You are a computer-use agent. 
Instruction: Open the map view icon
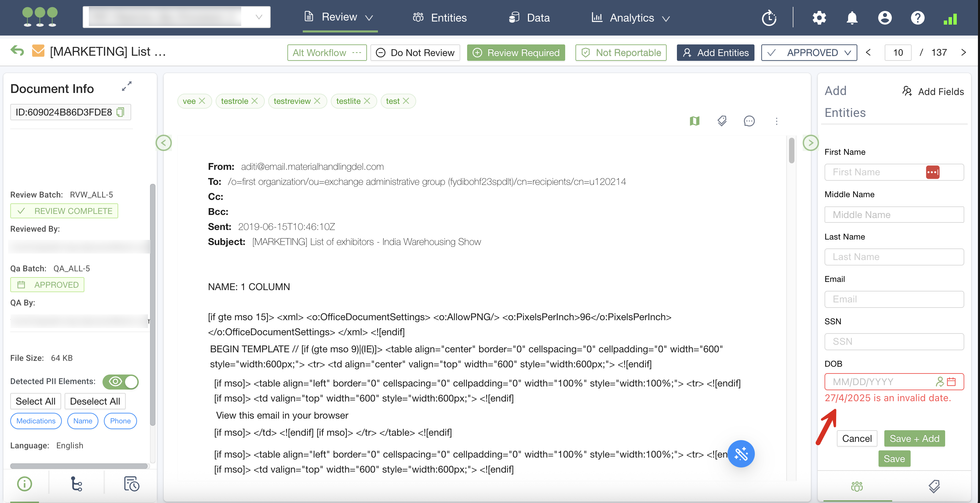point(694,121)
